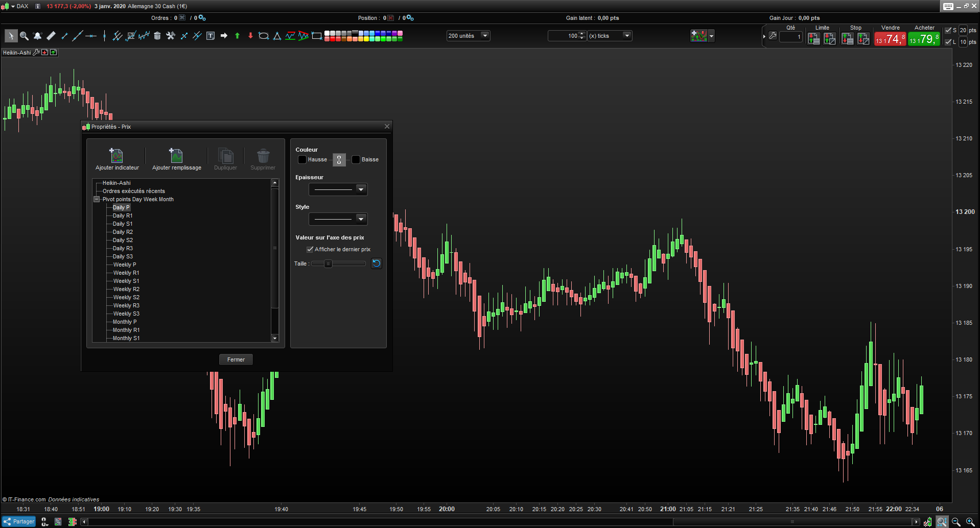980x528 pixels.
Task: Click the wrench icon beside Heikin-Ashi label
Action: tap(36, 52)
